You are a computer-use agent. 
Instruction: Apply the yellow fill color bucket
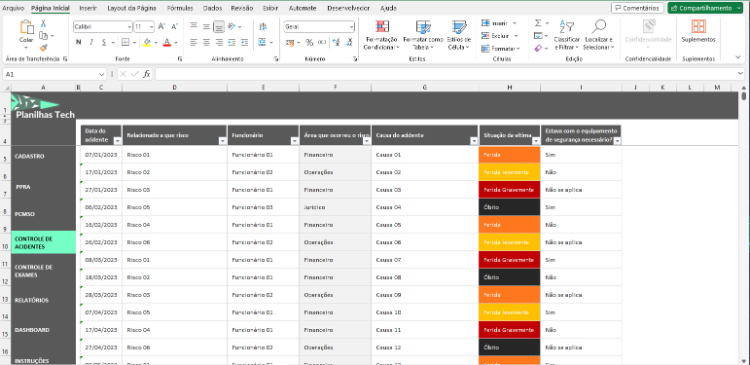point(147,43)
